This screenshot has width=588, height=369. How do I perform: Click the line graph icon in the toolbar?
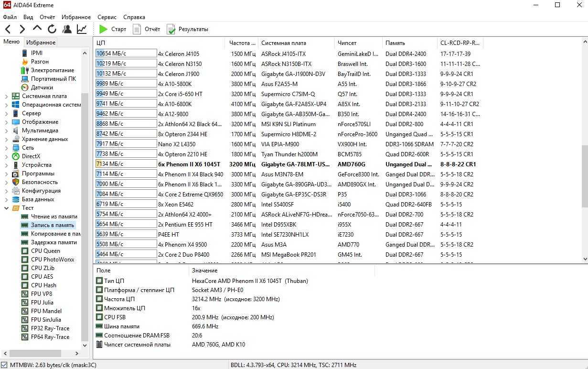tap(82, 29)
